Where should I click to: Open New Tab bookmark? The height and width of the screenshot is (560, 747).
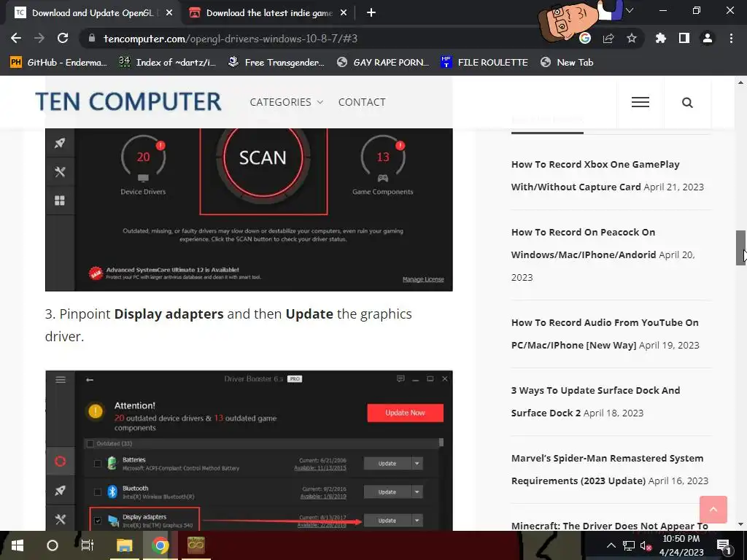[567, 63]
